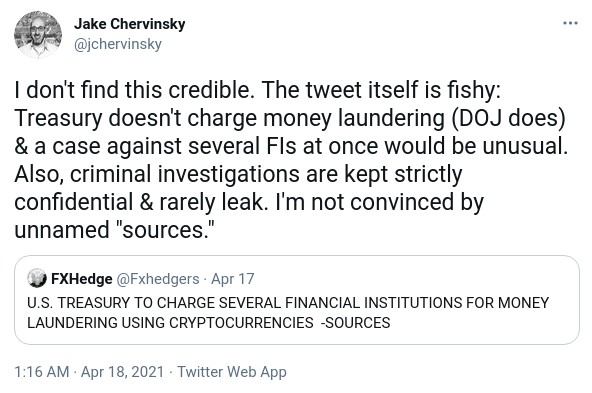The image size is (592, 393).
Task: Click "confidential & rarely leak" tweet line
Action: click(x=249, y=202)
